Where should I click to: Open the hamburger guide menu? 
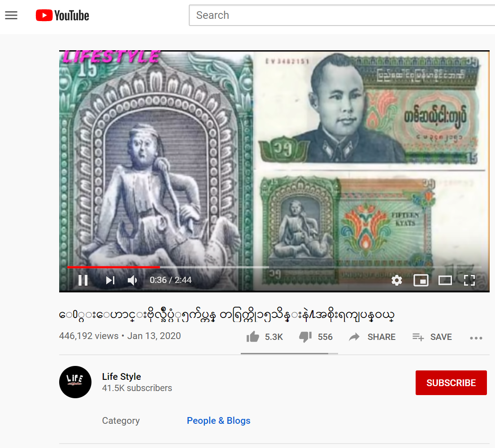tap(11, 15)
